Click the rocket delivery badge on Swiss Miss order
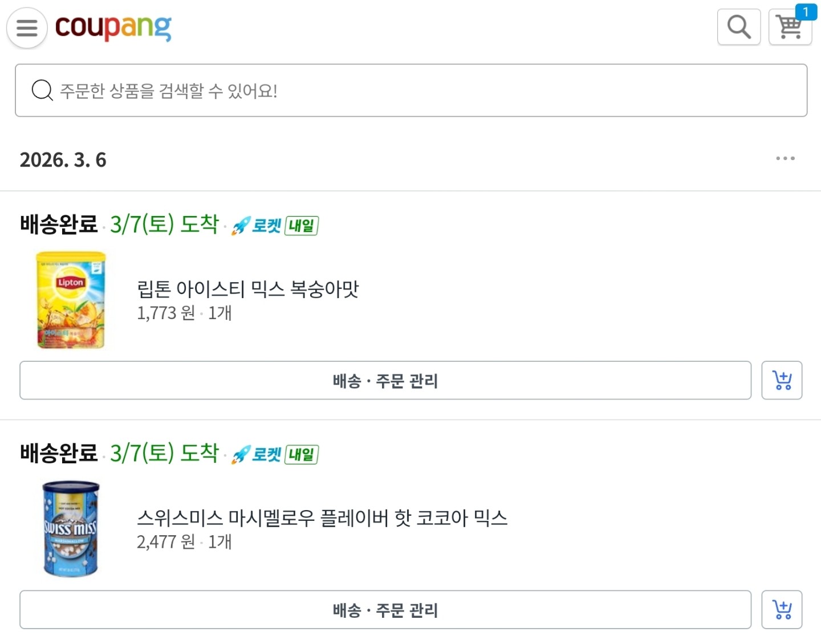The image size is (821, 644). (274, 455)
